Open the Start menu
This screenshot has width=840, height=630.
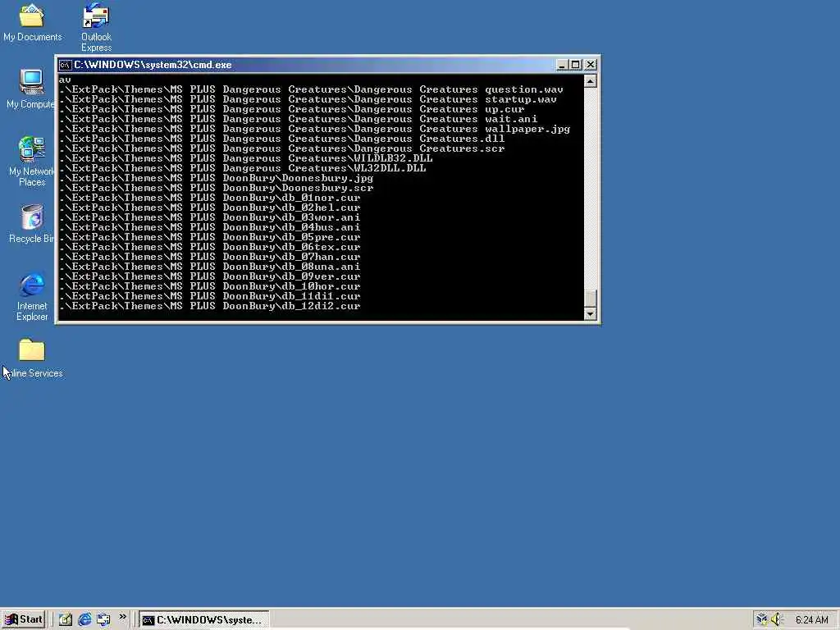(24, 620)
